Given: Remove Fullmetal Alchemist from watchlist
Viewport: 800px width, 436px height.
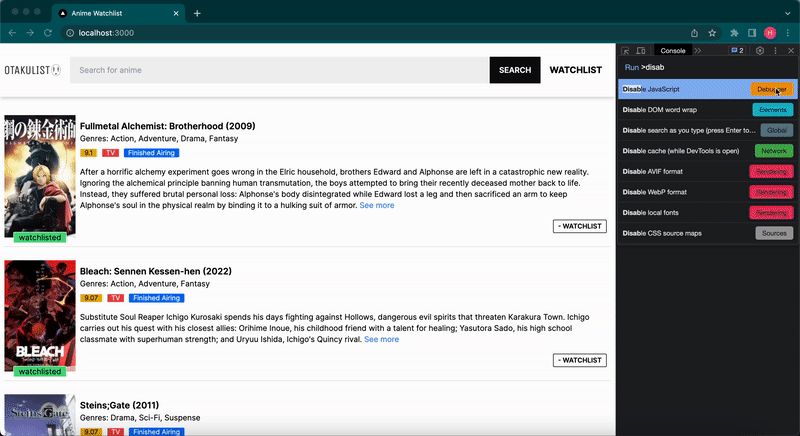Looking at the screenshot, I should tap(580, 226).
